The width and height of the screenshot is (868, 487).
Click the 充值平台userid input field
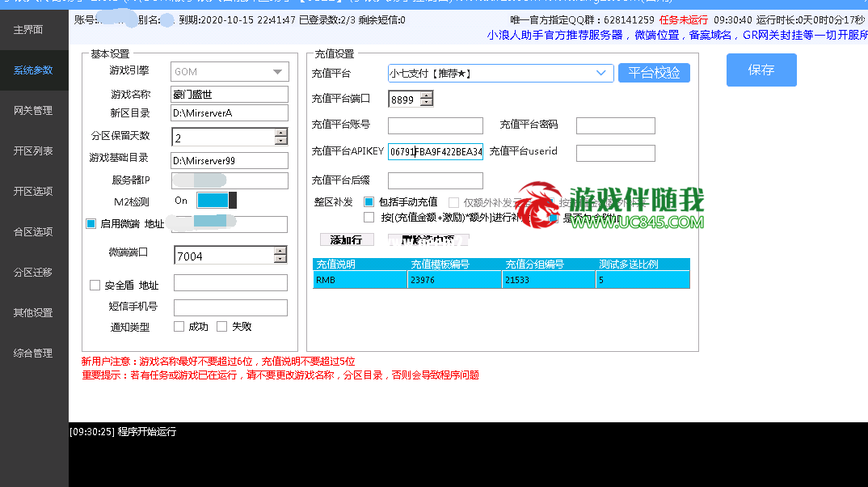tap(616, 153)
